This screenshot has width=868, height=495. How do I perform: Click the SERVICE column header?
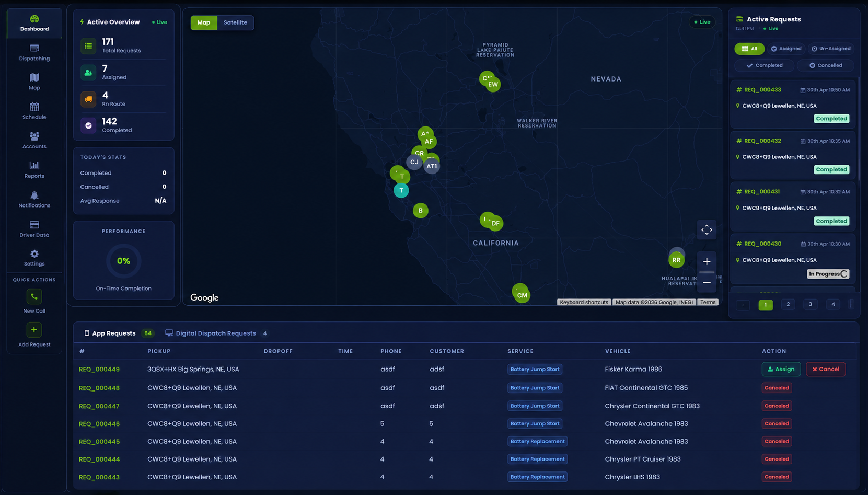point(520,351)
